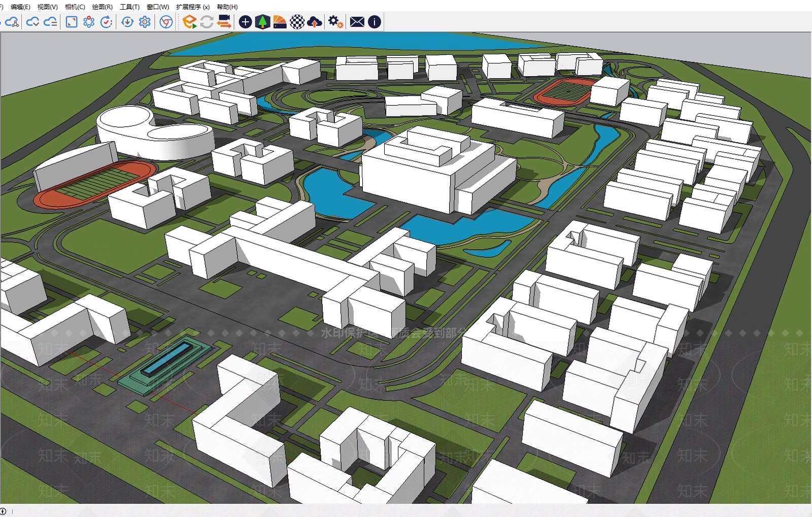Open the 视图(V) menu
The width and height of the screenshot is (812, 517).
(47, 7)
